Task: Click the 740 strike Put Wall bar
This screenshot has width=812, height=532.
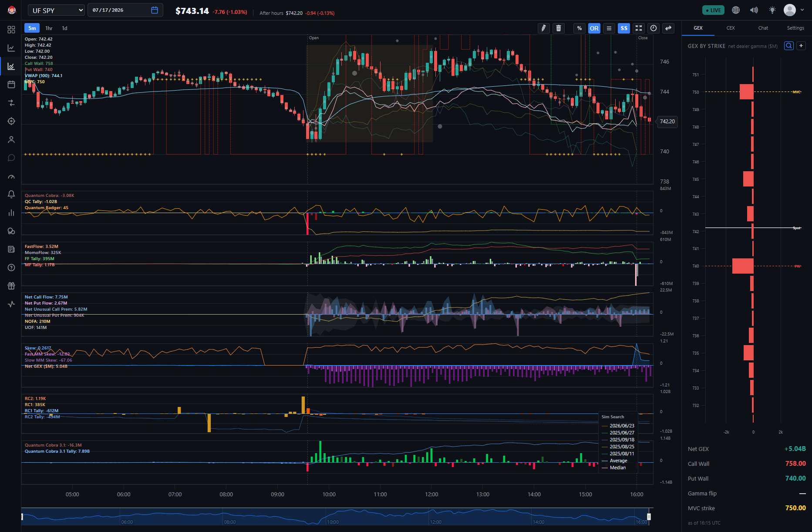Action: [743, 266]
